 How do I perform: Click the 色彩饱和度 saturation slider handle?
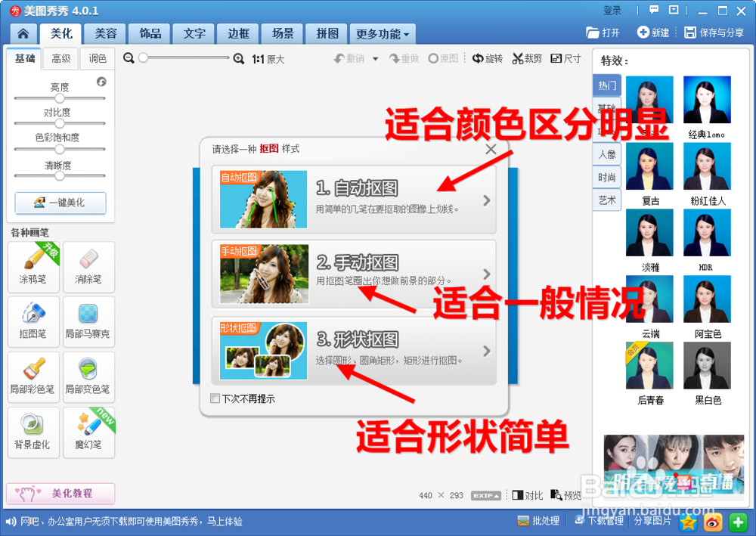click(59, 149)
